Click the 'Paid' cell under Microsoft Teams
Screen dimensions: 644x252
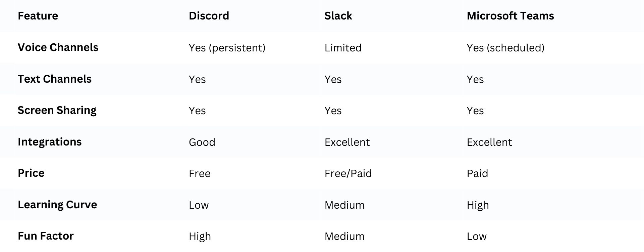477,173
